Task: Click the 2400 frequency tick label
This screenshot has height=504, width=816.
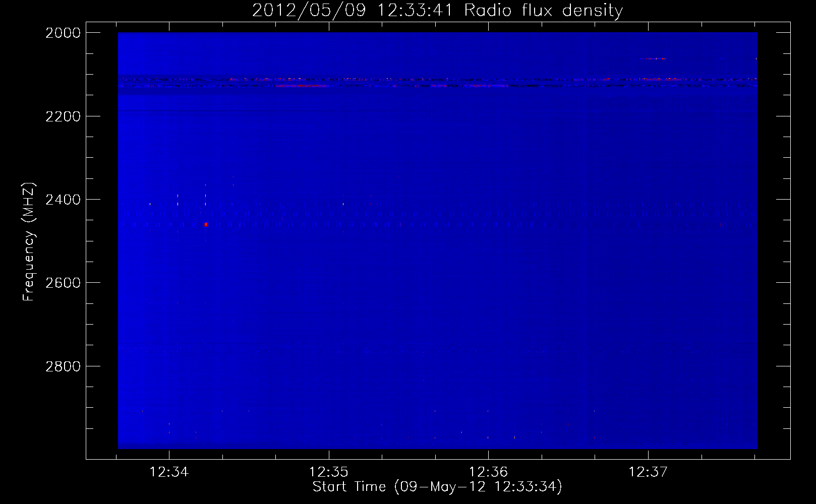Action: point(63,200)
